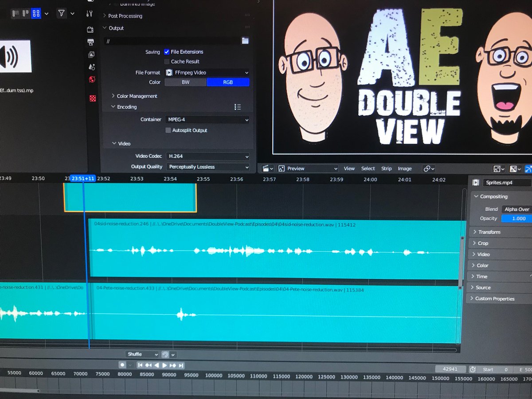Screen dimensions: 532x399
Task: Play animation in reverse
Action: click(156, 365)
